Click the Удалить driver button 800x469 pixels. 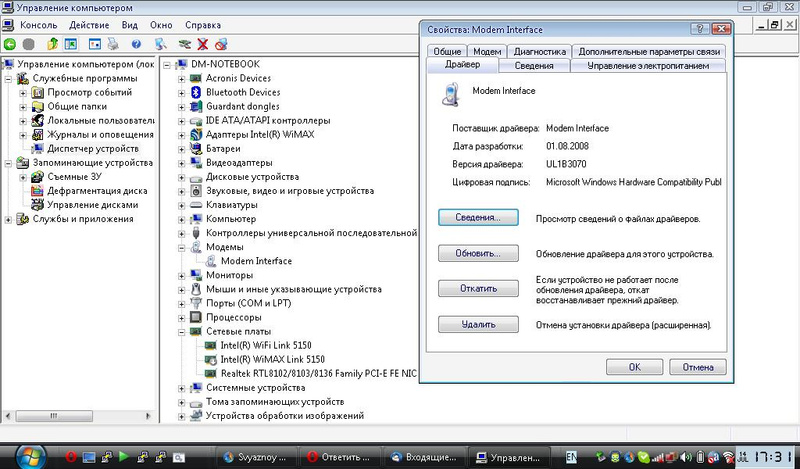click(x=478, y=324)
